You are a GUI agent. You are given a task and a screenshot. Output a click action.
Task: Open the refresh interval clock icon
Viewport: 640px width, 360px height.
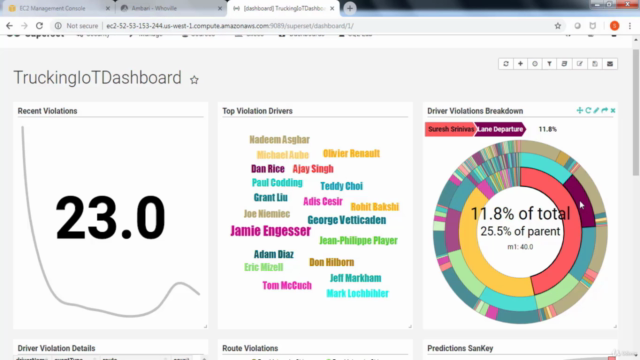[x=535, y=64]
